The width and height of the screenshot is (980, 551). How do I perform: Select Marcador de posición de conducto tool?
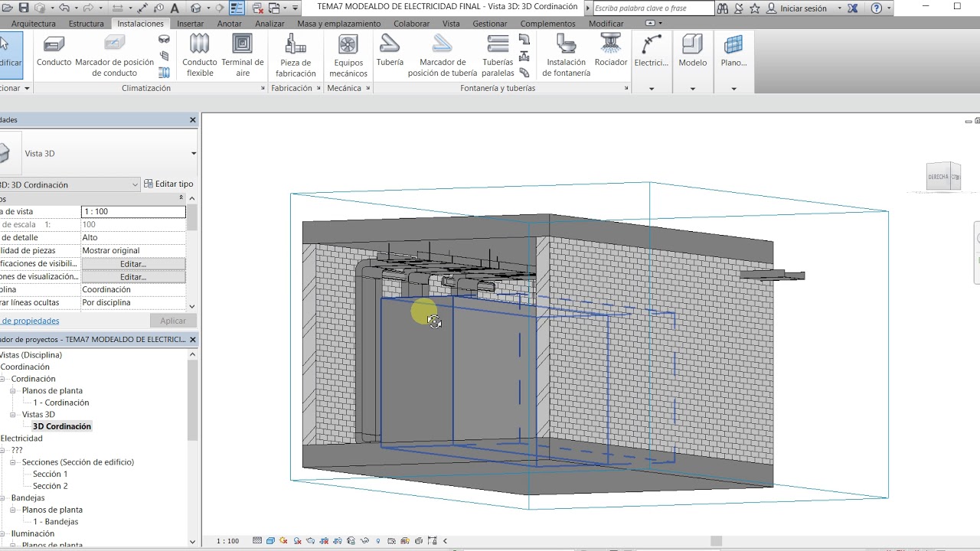tap(114, 55)
